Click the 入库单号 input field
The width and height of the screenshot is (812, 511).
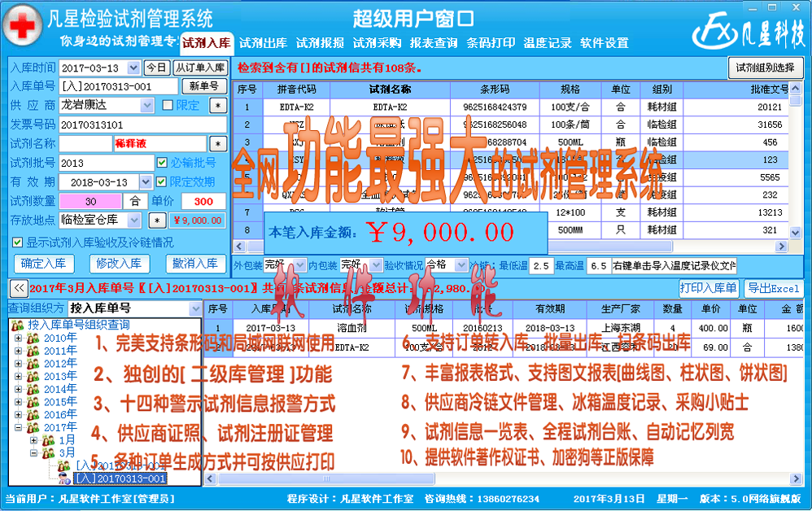click(x=119, y=86)
